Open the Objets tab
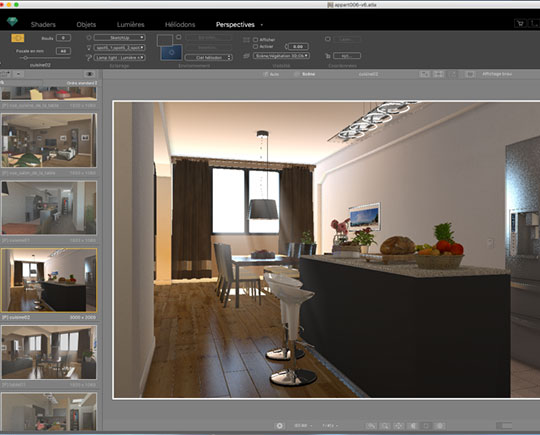540x435 pixels. click(x=86, y=24)
